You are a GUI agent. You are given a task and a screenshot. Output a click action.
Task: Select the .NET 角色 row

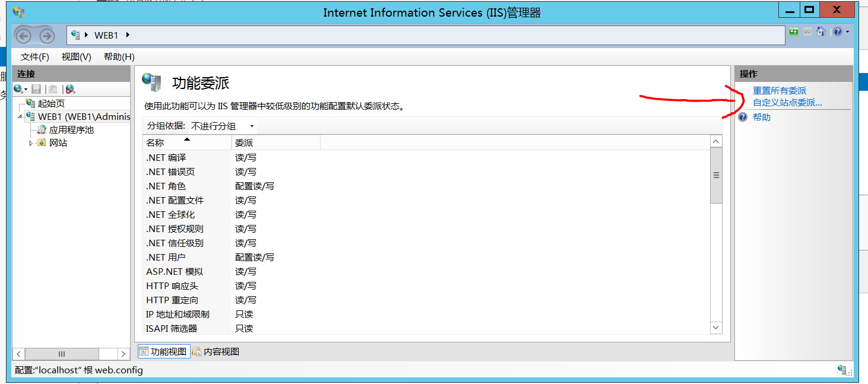(426, 186)
